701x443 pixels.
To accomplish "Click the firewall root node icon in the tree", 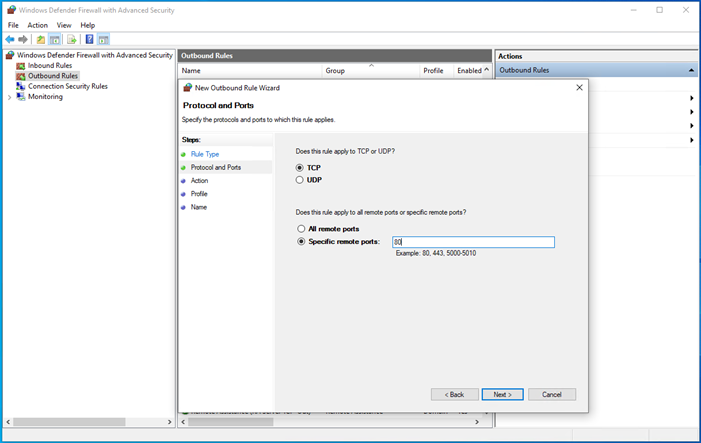I will pyautogui.click(x=10, y=55).
